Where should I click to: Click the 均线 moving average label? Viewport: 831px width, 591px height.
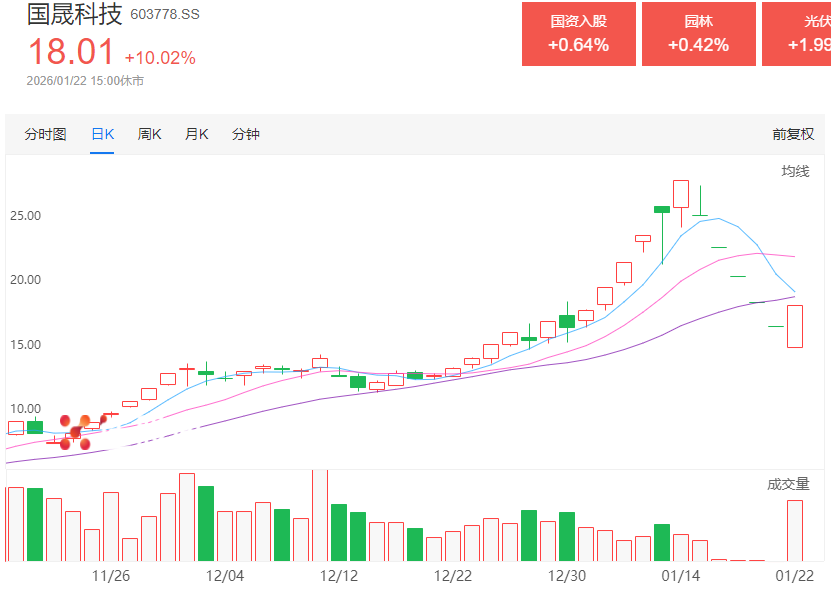tap(795, 171)
